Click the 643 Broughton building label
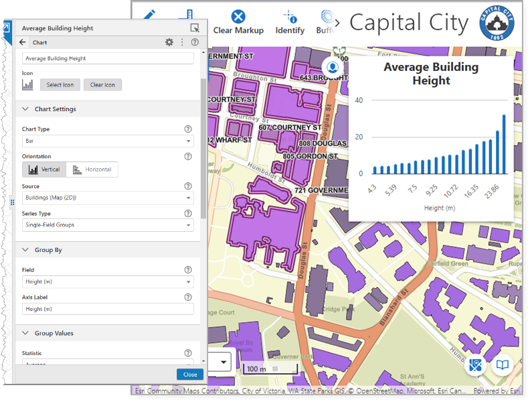Viewport: 532px width, 404px height. pyautogui.click(x=324, y=78)
